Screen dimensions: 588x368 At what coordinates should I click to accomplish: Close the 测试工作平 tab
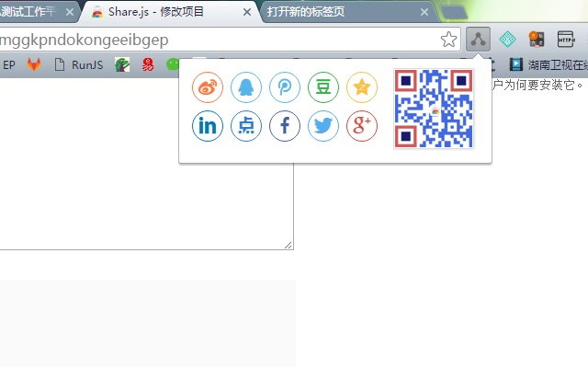(70, 12)
